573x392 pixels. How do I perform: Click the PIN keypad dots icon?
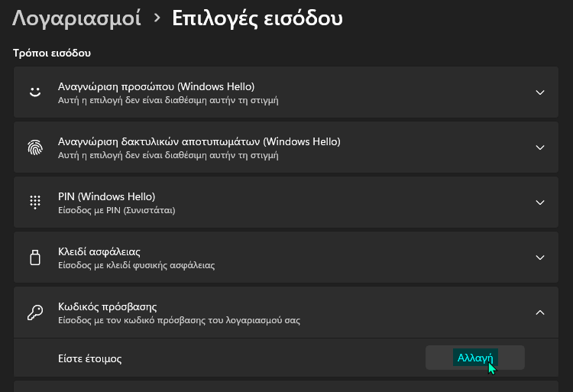(35, 202)
